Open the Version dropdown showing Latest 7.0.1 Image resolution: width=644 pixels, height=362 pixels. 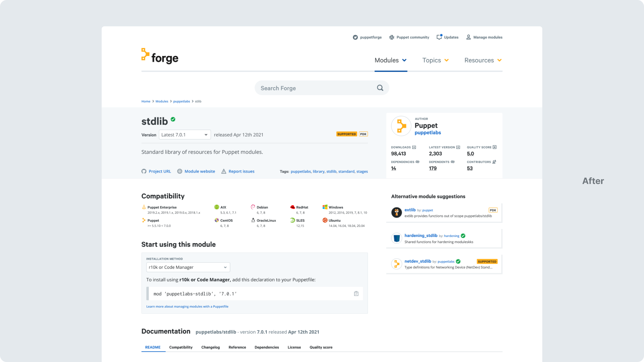(x=185, y=135)
